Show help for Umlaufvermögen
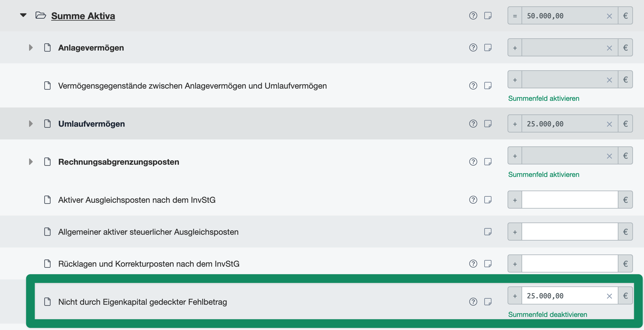 473,124
